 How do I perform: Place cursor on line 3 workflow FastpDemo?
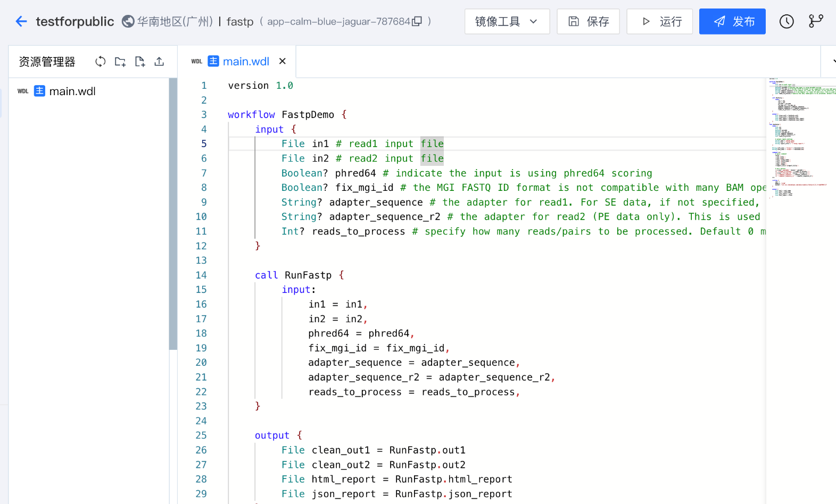pyautogui.click(x=308, y=115)
